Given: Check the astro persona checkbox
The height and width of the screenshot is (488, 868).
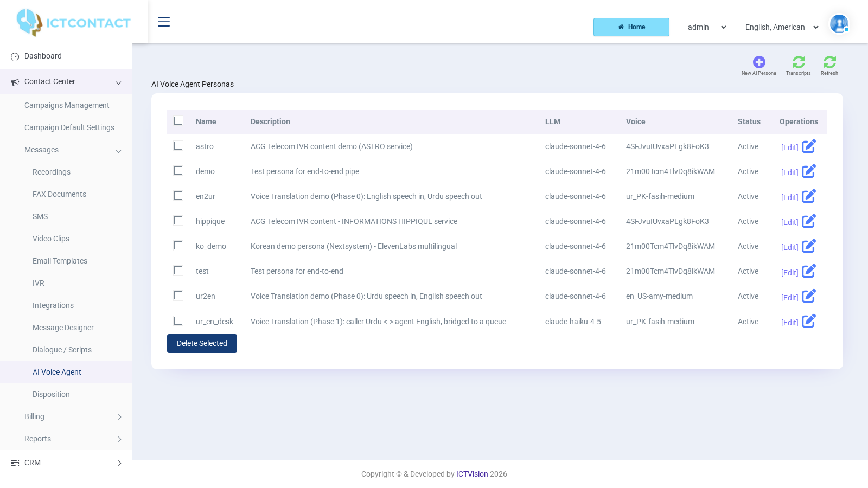Looking at the screenshot, I should [178, 146].
